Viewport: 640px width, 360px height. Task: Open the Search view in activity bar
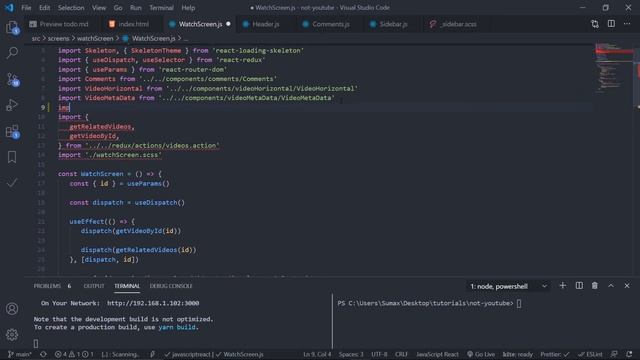click(x=12, y=53)
